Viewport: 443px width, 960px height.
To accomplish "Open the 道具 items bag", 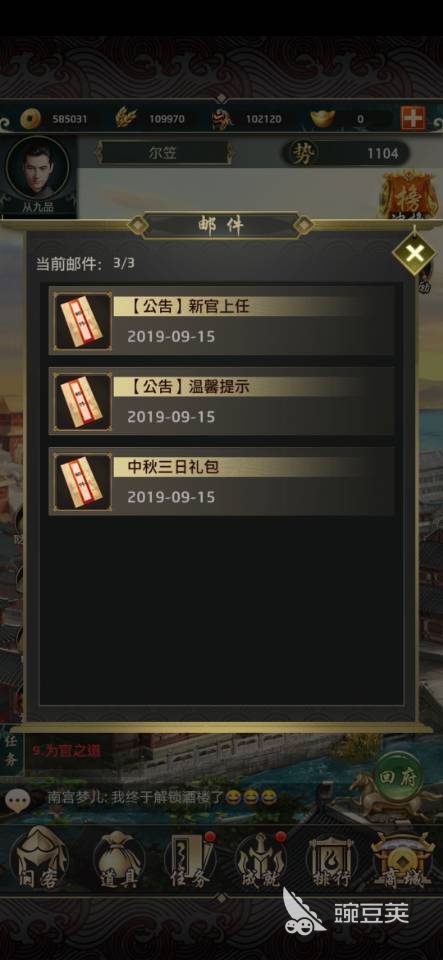I will tap(119, 860).
